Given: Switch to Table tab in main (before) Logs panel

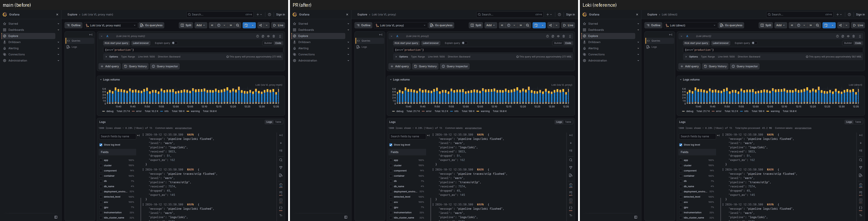Looking at the screenshot, I should point(278,122).
